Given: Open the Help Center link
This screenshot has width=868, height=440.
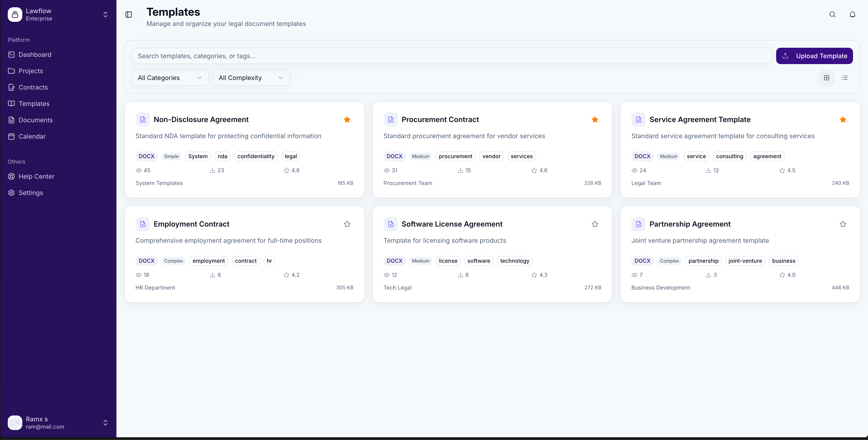Looking at the screenshot, I should point(36,177).
